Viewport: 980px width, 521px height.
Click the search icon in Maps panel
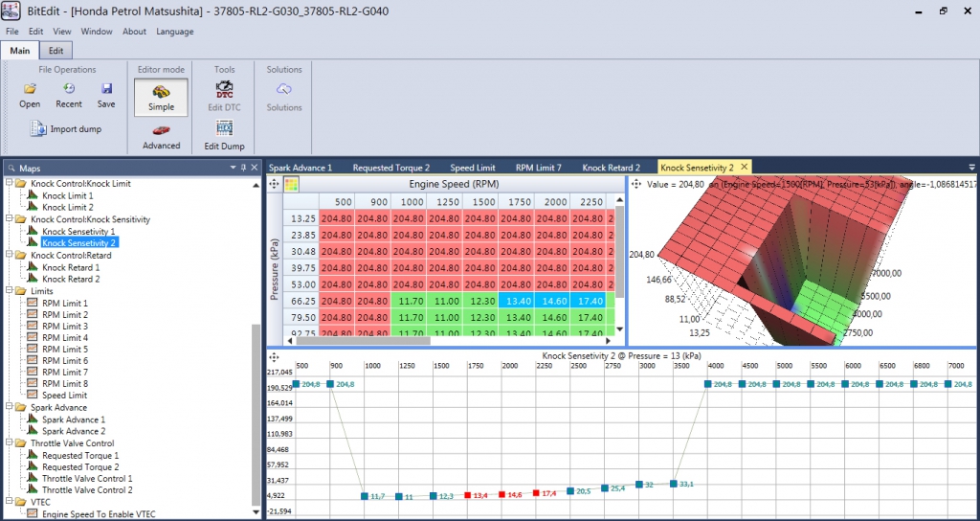(11, 169)
